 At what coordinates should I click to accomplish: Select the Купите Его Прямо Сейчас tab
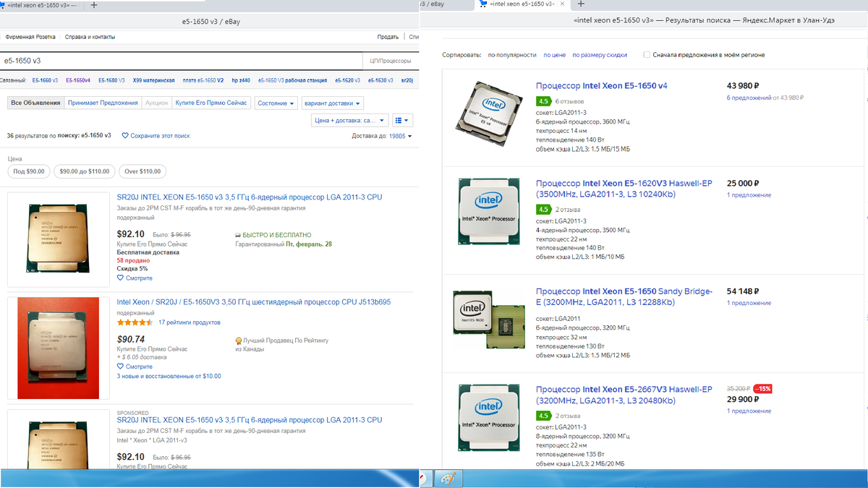[211, 103]
